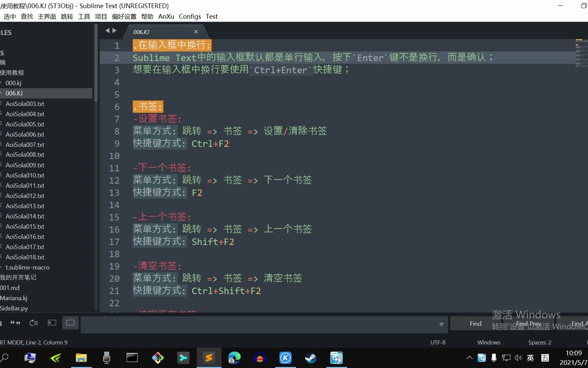This screenshot has height=368, width=588.
Task: Close the 006.KJ tab
Action: click(x=196, y=32)
